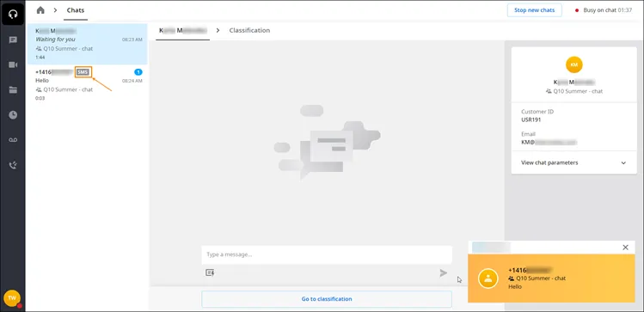Open the clock history sidebar icon
Image resolution: width=644 pixels, height=312 pixels.
[x=13, y=115]
